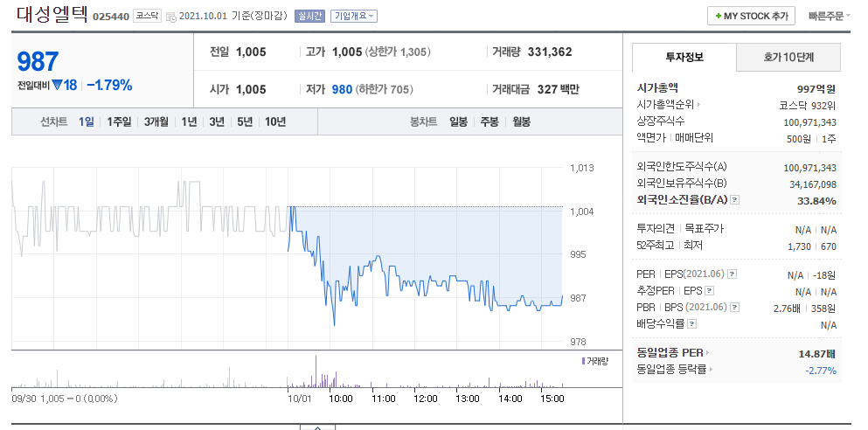
Task: Click the 코스닥 market label
Action: [x=147, y=16]
